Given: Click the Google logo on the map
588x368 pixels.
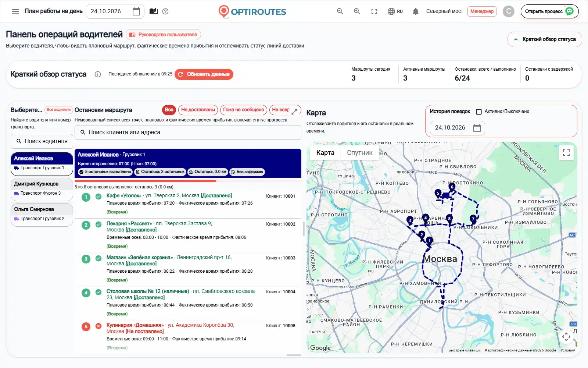Looking at the screenshot, I should [x=320, y=348].
